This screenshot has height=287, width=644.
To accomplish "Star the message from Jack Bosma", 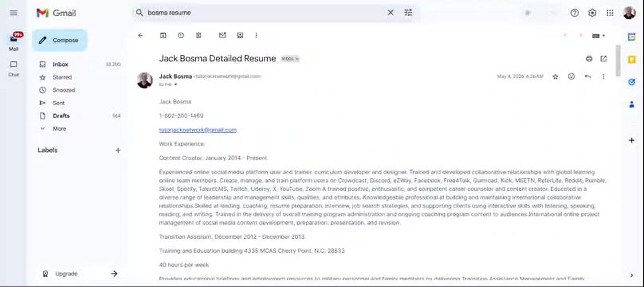I will click(x=555, y=76).
